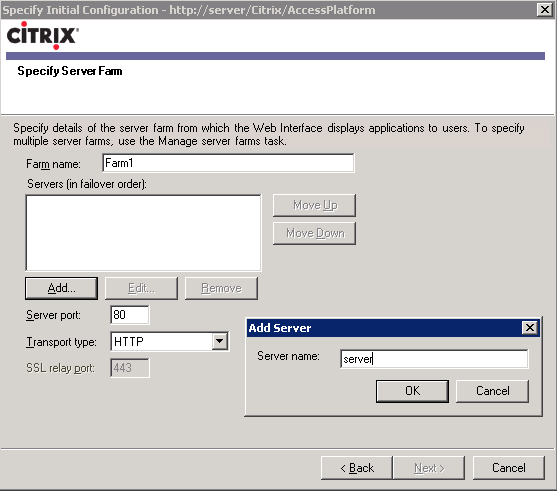Close the Specify Initial Configuration window
The width and height of the screenshot is (557, 491).
(545, 10)
